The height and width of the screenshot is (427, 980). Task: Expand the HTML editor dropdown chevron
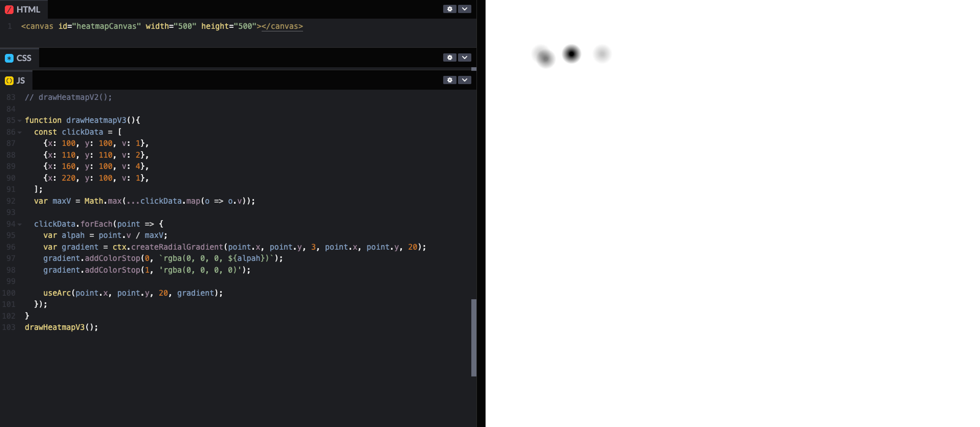(x=465, y=9)
